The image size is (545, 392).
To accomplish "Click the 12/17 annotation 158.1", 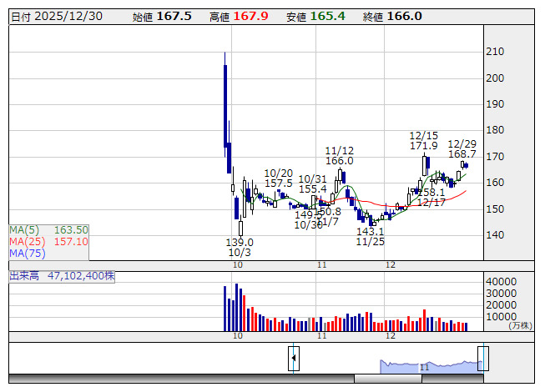I will pos(431,198).
